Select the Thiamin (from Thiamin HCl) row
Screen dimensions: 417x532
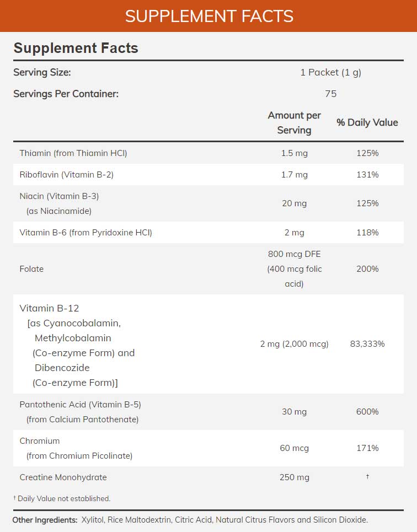73,153
